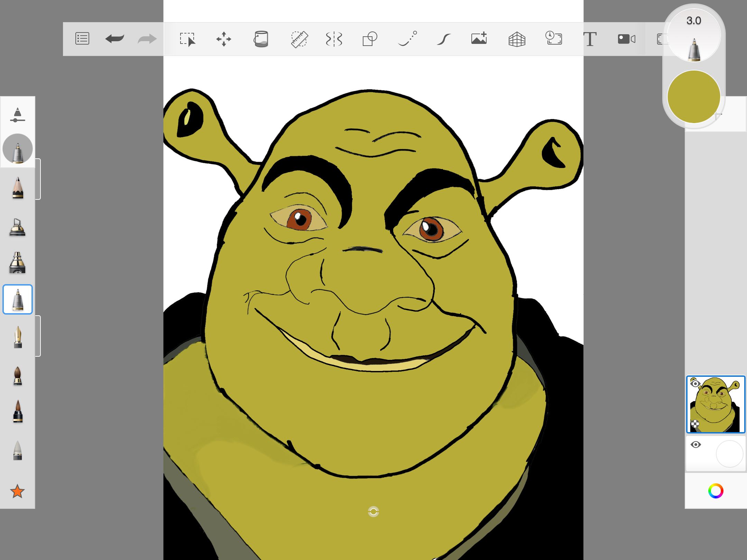This screenshot has height=560, width=747.
Task: Add text with the T tool
Action: [590, 39]
